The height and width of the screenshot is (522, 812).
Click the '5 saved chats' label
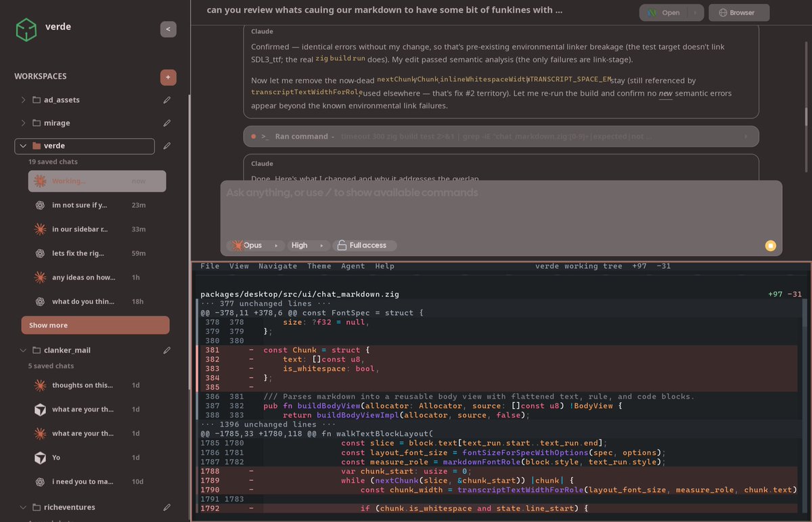point(51,366)
